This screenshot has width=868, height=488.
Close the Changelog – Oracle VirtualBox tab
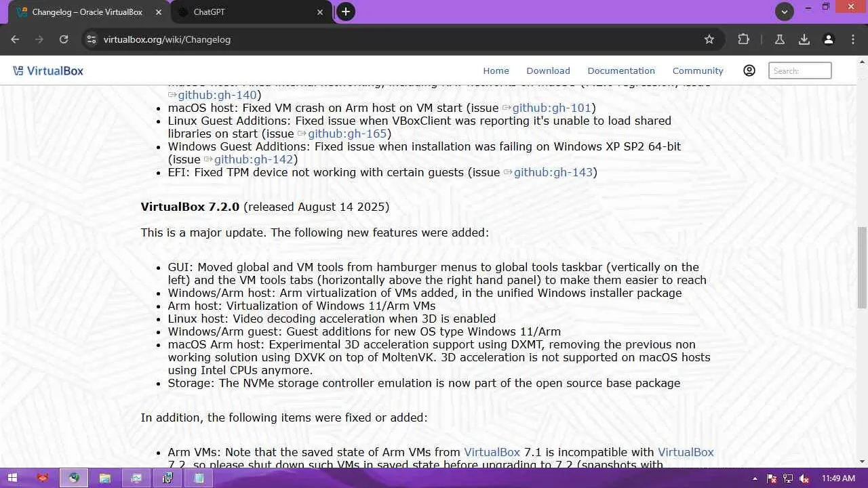(x=160, y=12)
